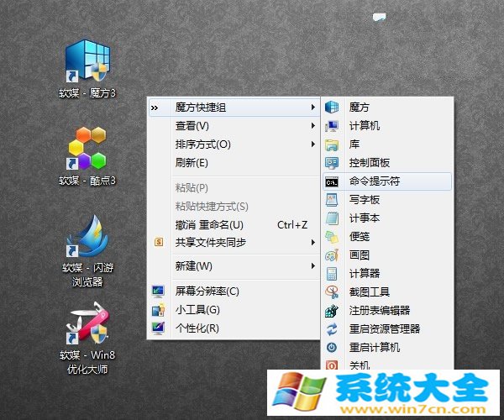Click the 小工具 gadgets icon

(158, 310)
